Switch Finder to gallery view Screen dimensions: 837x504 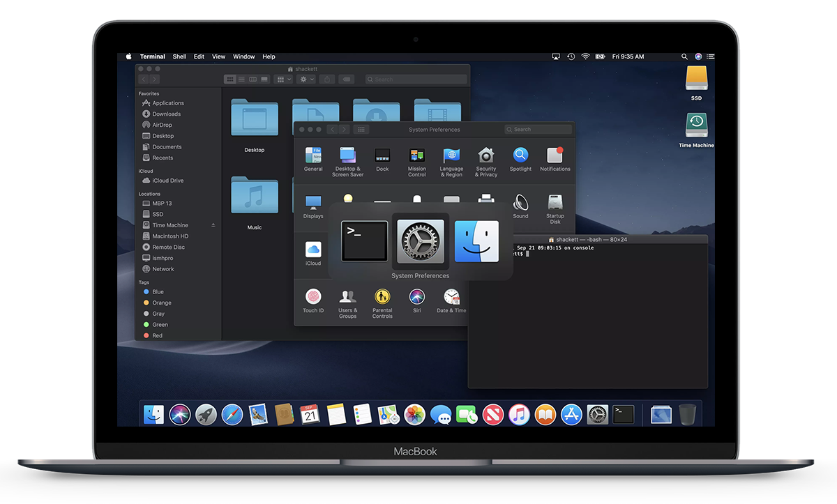[264, 79]
